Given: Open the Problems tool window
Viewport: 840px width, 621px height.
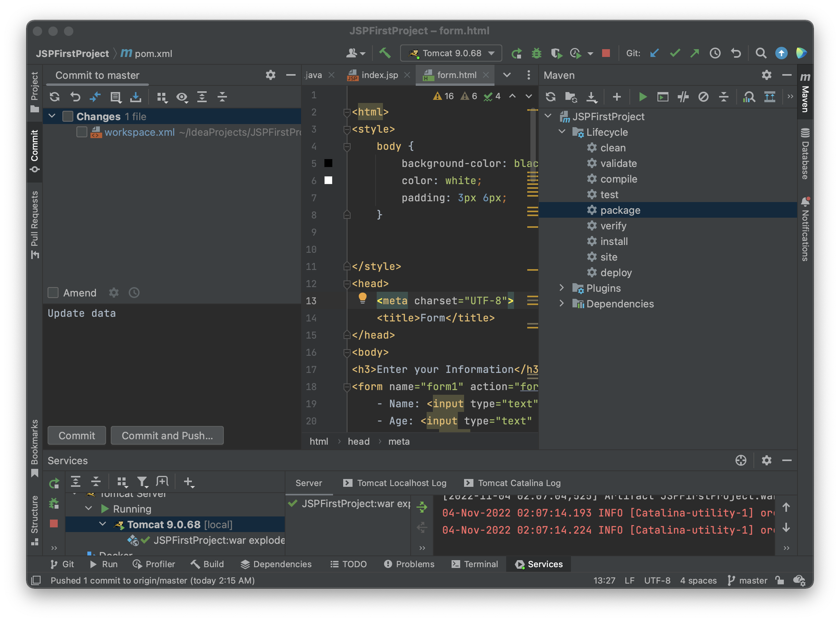Looking at the screenshot, I should [x=409, y=564].
